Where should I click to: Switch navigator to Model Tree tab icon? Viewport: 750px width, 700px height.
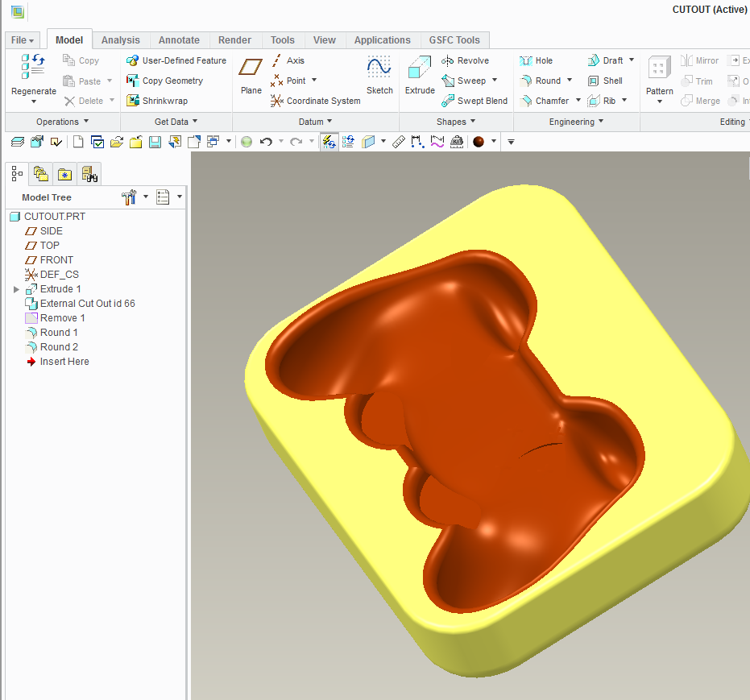[17, 174]
